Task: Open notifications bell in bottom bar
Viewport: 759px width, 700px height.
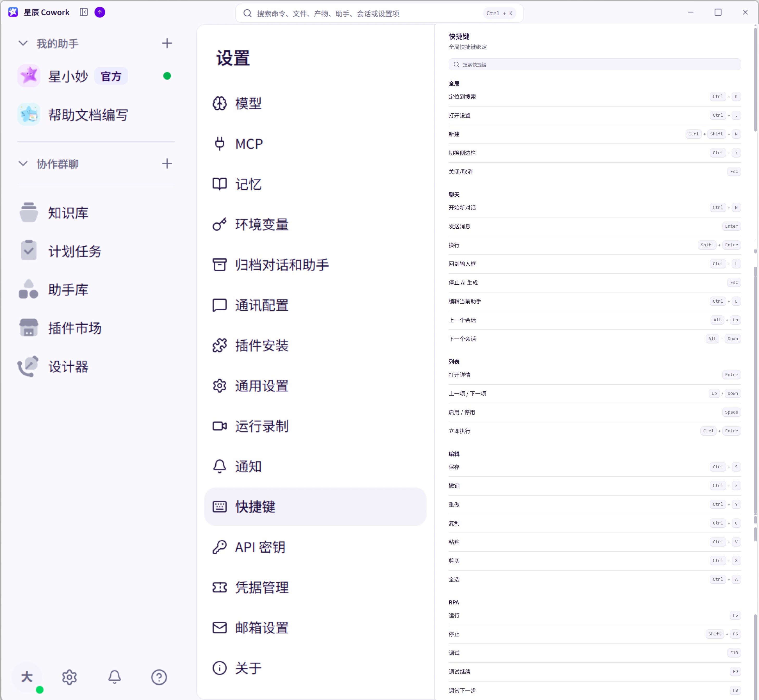Action: (114, 677)
